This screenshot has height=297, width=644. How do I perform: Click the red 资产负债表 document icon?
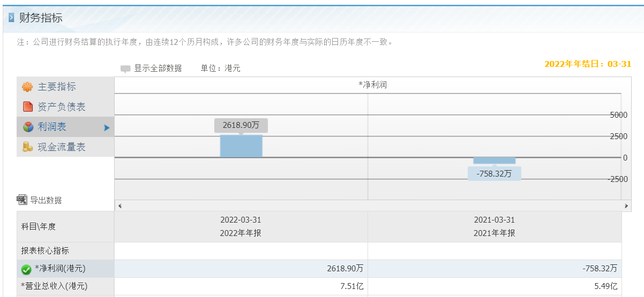tap(28, 107)
